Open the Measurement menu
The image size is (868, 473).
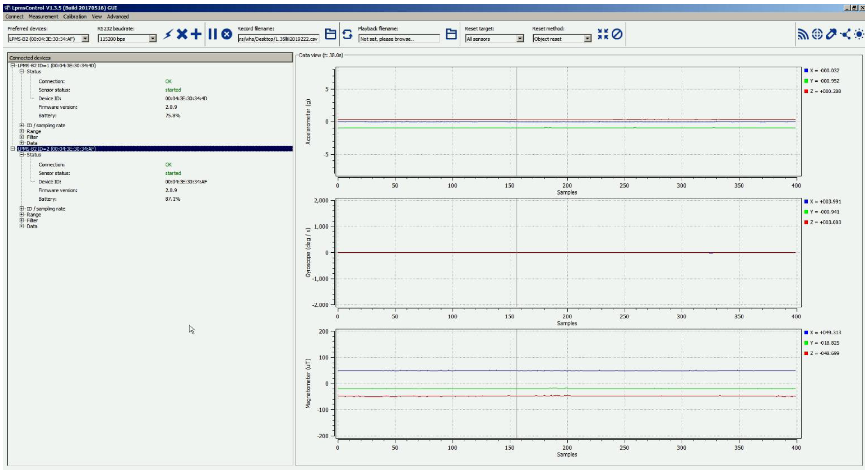[44, 16]
